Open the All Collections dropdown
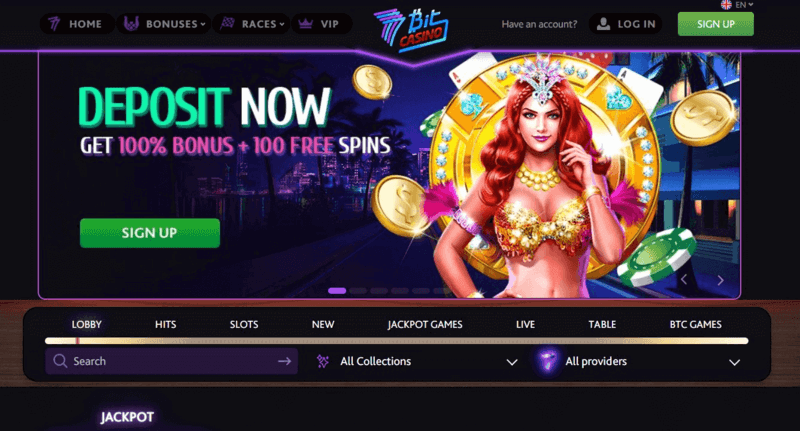 [x=417, y=361]
